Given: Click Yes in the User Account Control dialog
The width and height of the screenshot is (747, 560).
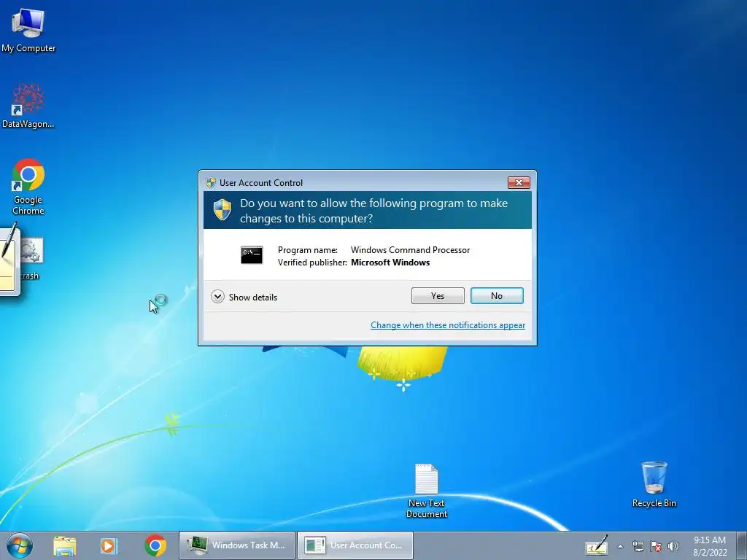Looking at the screenshot, I should (438, 296).
